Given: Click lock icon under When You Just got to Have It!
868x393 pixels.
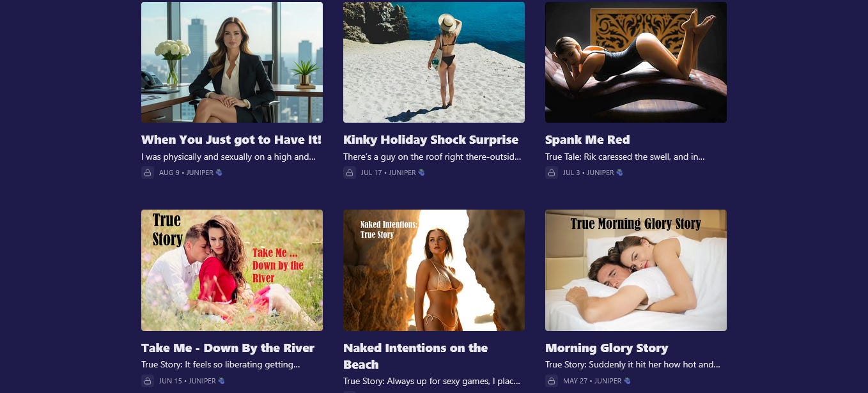Looking at the screenshot, I should 148,173.
